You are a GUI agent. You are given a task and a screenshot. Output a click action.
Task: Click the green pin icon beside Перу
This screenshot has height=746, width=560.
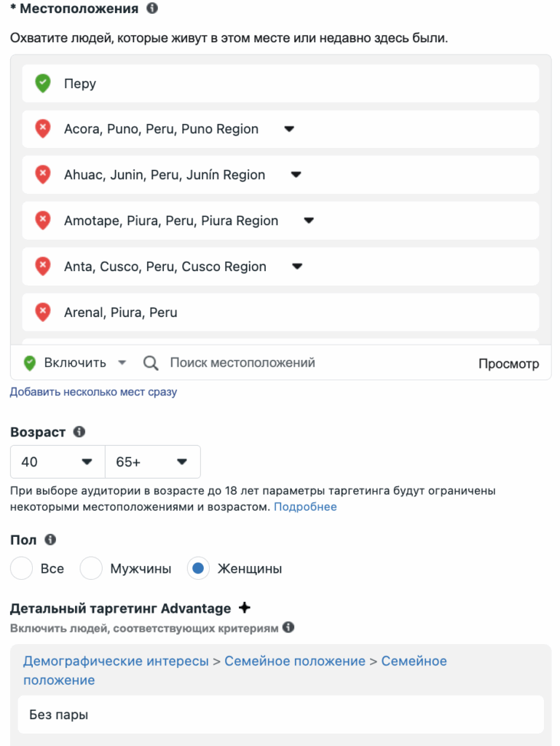(43, 83)
